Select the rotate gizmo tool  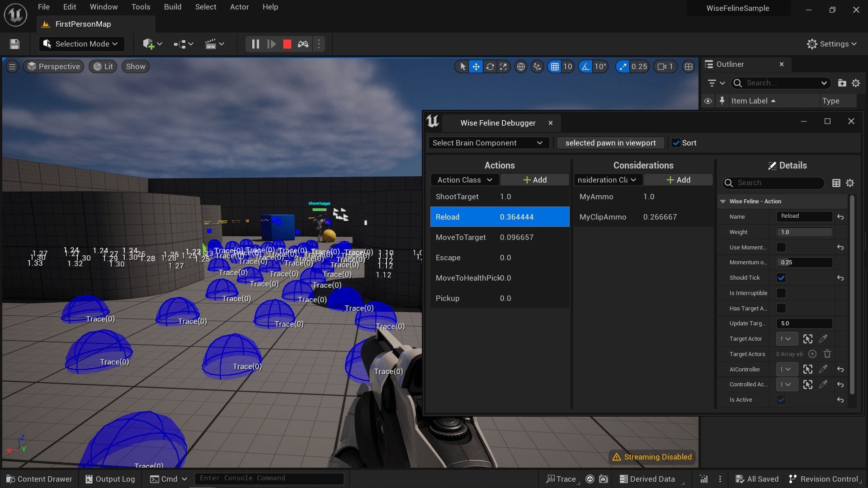(x=490, y=67)
